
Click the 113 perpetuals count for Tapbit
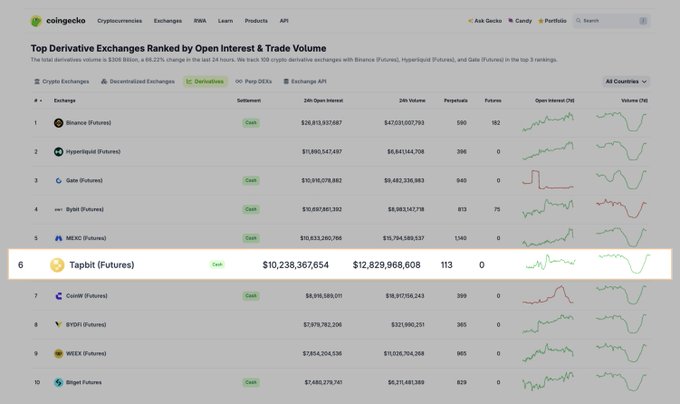[x=447, y=265]
